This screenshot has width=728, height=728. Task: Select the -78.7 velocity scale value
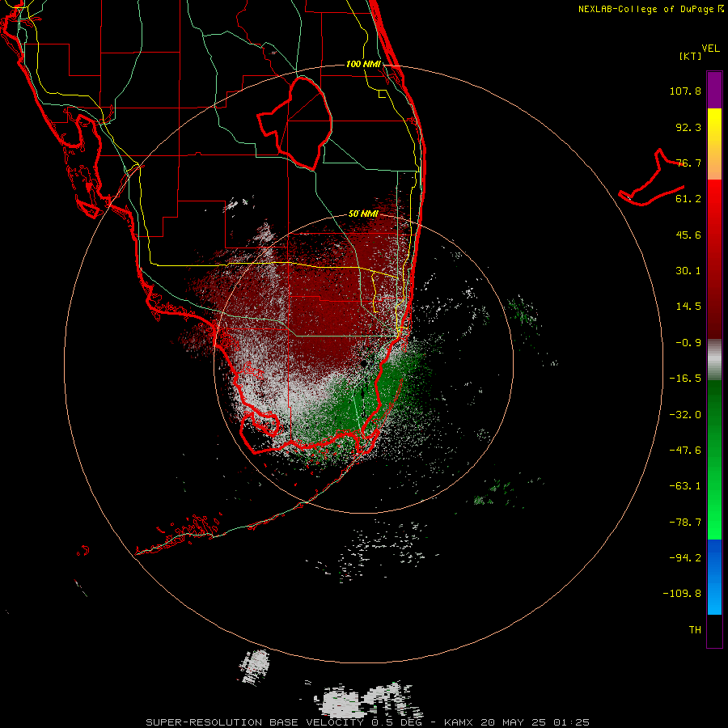[x=685, y=523]
